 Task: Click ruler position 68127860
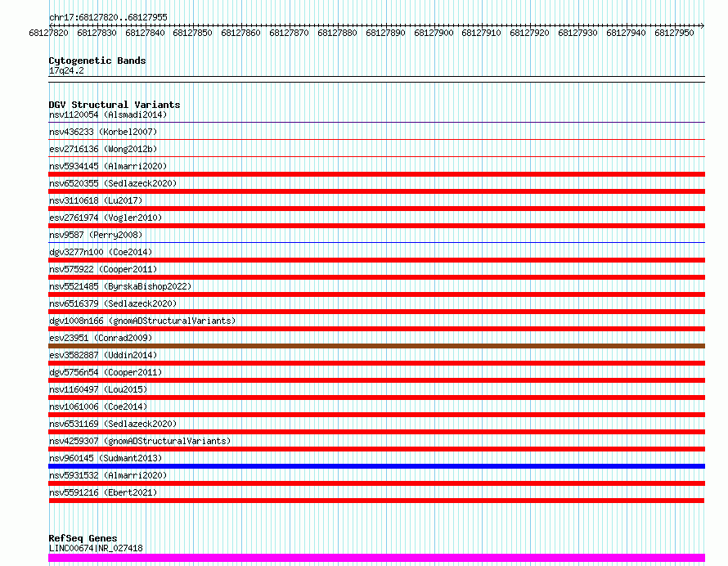[241, 33]
